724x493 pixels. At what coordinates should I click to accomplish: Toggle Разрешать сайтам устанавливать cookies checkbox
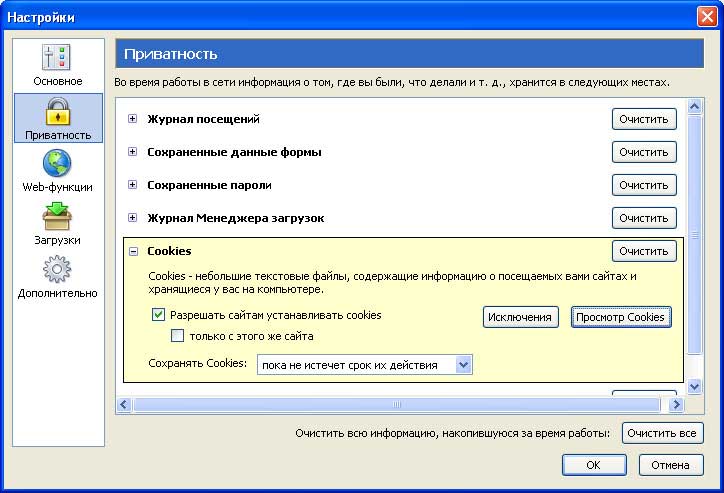click(158, 315)
